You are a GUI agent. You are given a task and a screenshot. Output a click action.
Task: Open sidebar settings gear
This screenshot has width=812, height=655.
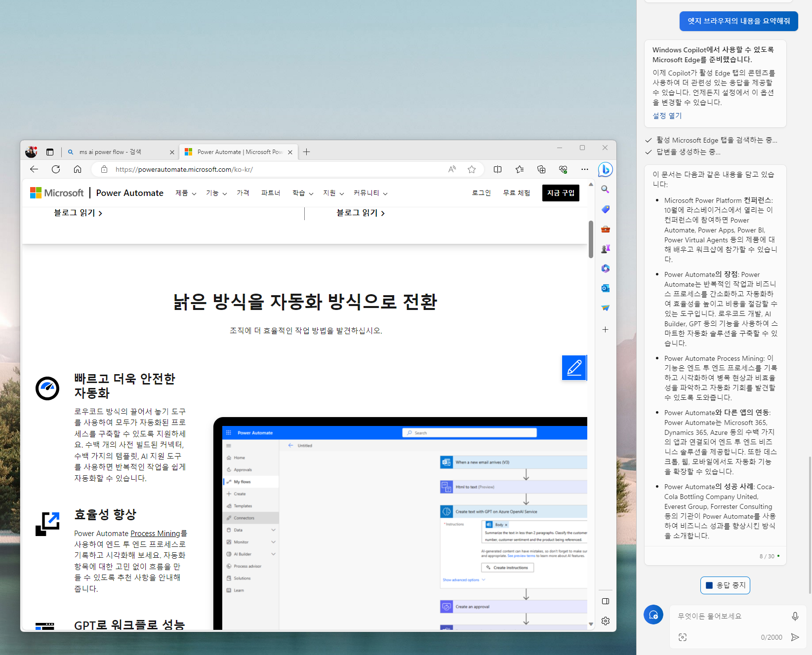(606, 621)
